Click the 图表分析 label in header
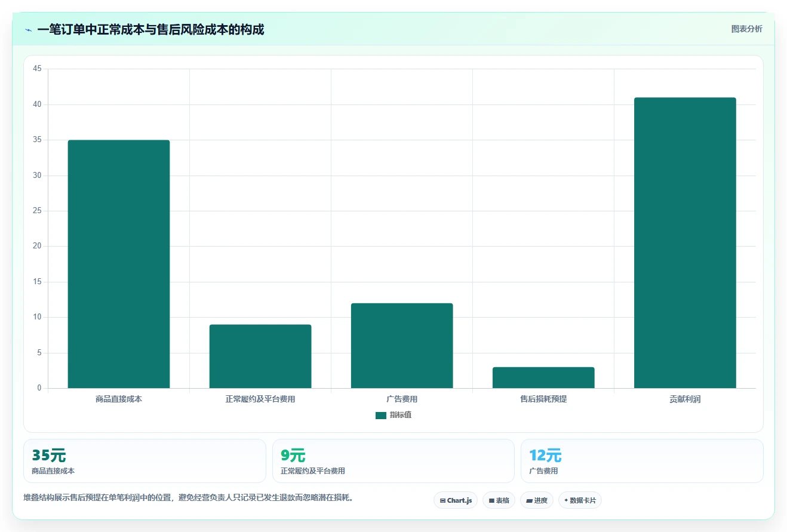 746,29
